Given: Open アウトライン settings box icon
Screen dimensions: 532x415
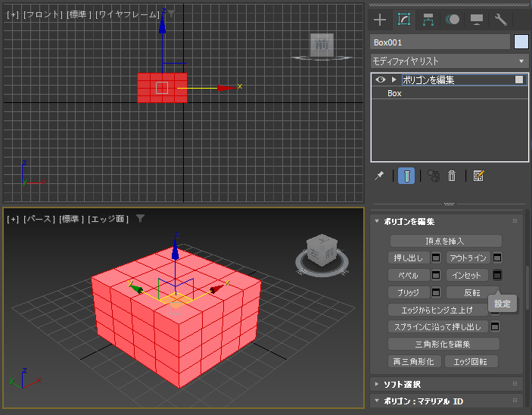Looking at the screenshot, I should [x=497, y=257].
